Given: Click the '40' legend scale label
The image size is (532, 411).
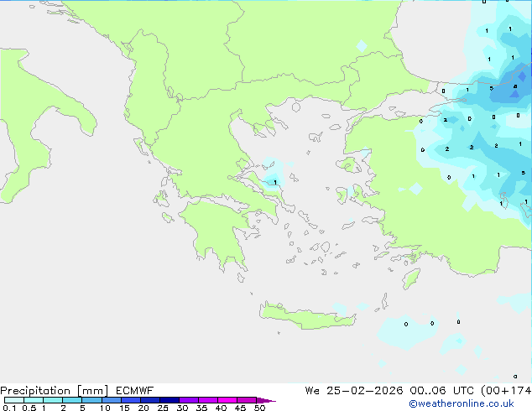Looking at the screenshot, I should [221, 408].
